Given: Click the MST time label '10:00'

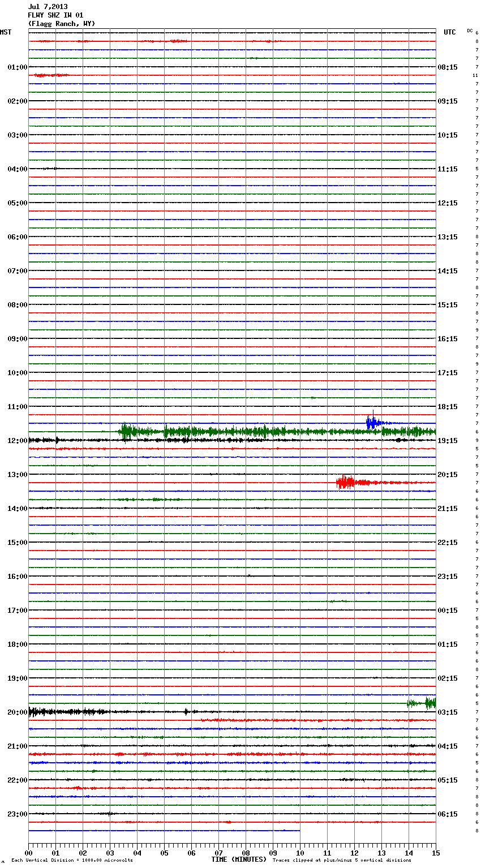Looking at the screenshot, I should [18, 373].
